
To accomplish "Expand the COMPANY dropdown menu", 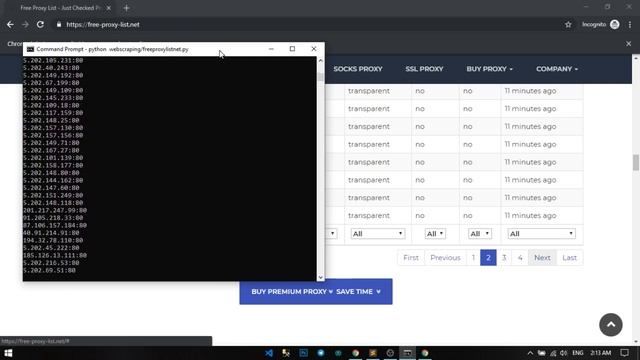I will click(x=557, y=69).
